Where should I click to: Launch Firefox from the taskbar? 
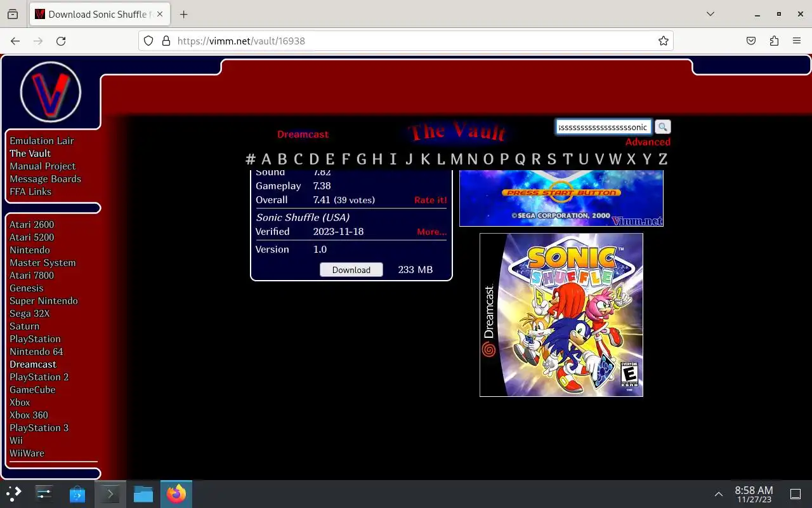coord(176,494)
